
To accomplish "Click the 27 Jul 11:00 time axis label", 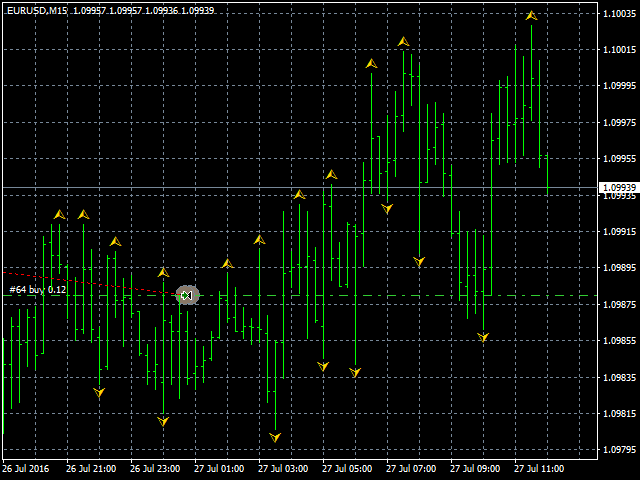I will (538, 468).
